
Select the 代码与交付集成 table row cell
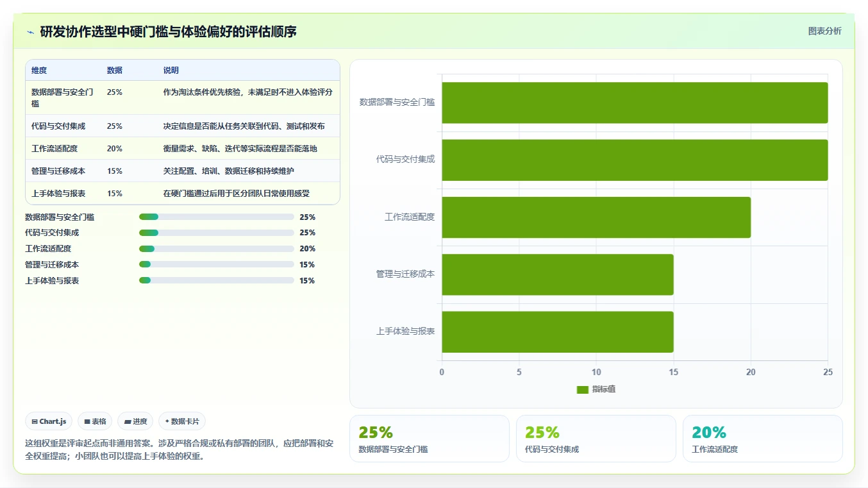63,126
